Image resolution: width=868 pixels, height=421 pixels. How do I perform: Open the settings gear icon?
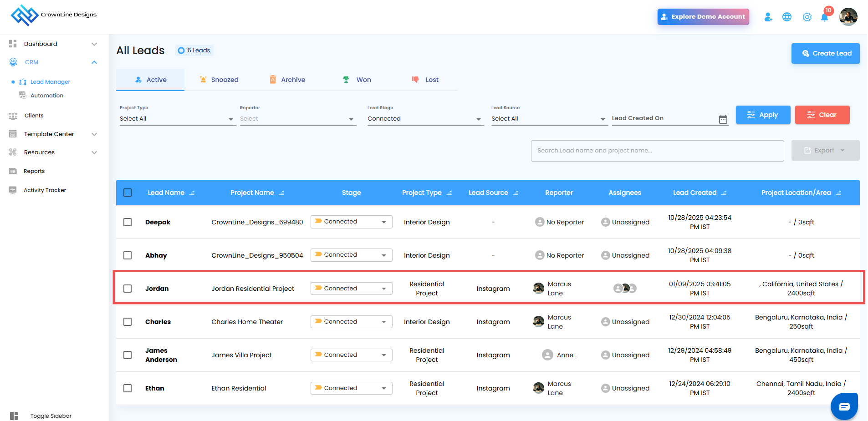pos(807,17)
